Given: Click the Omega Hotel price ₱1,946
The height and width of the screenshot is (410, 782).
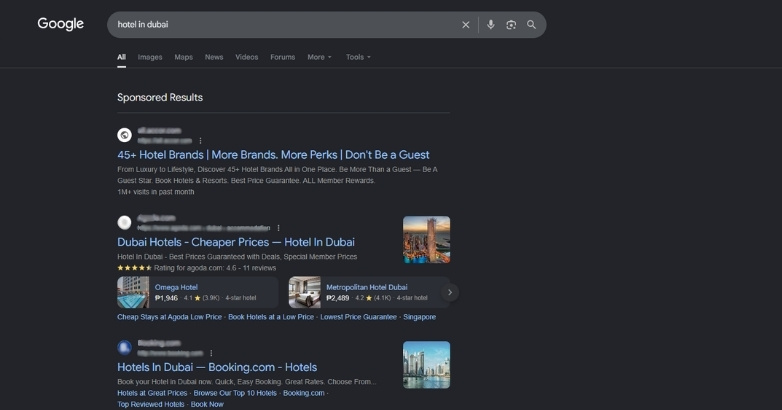Looking at the screenshot, I should (x=166, y=298).
